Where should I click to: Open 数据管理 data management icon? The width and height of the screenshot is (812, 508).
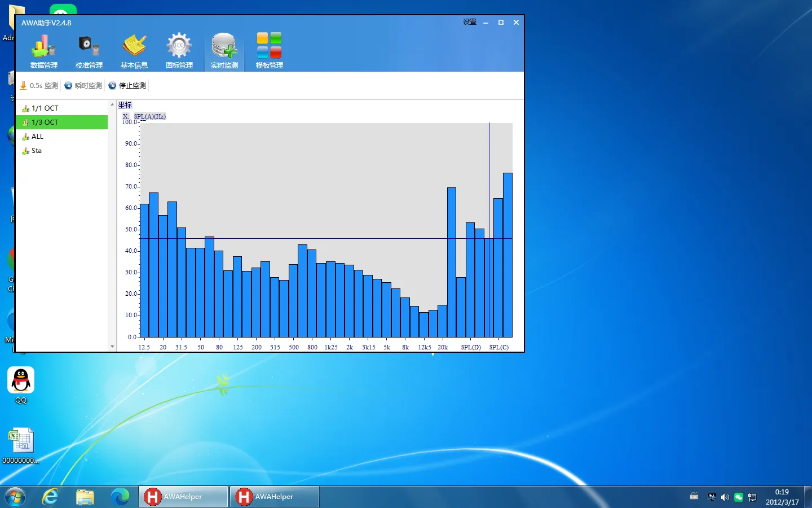click(44, 51)
